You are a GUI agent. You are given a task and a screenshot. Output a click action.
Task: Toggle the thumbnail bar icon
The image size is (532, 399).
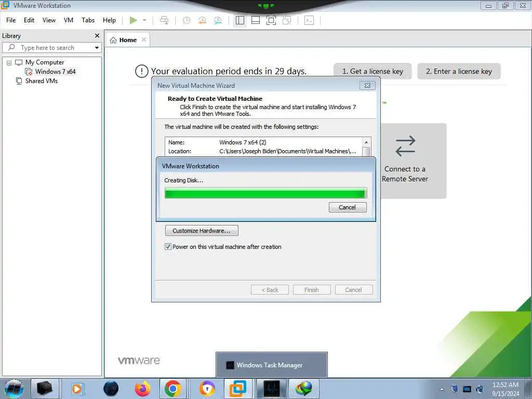pyautogui.click(x=256, y=20)
